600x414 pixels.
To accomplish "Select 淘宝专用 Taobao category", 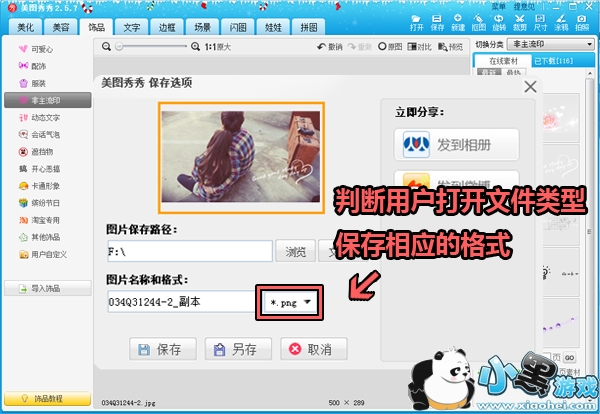I will tap(39, 220).
